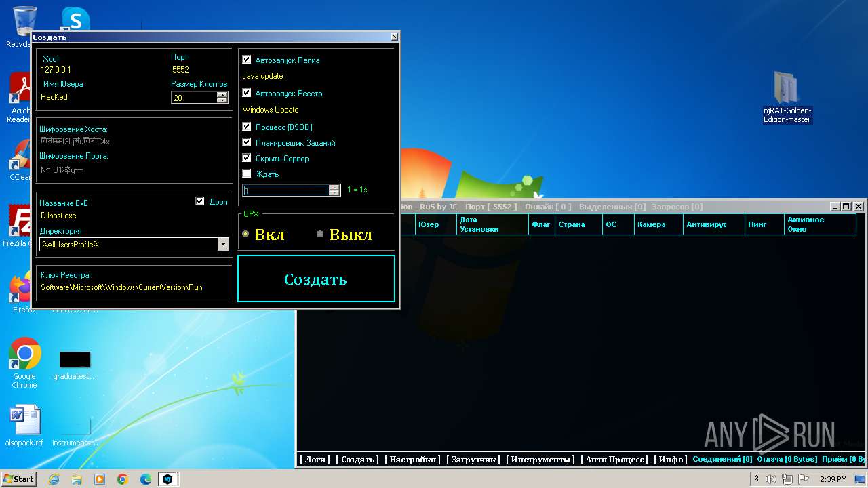Open the [ Создать ] bottom menu

point(357,460)
